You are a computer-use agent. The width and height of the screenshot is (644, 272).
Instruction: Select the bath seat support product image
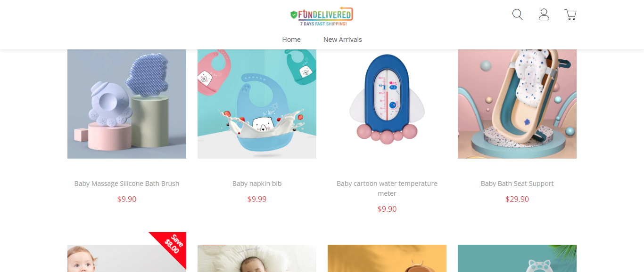[x=517, y=104]
